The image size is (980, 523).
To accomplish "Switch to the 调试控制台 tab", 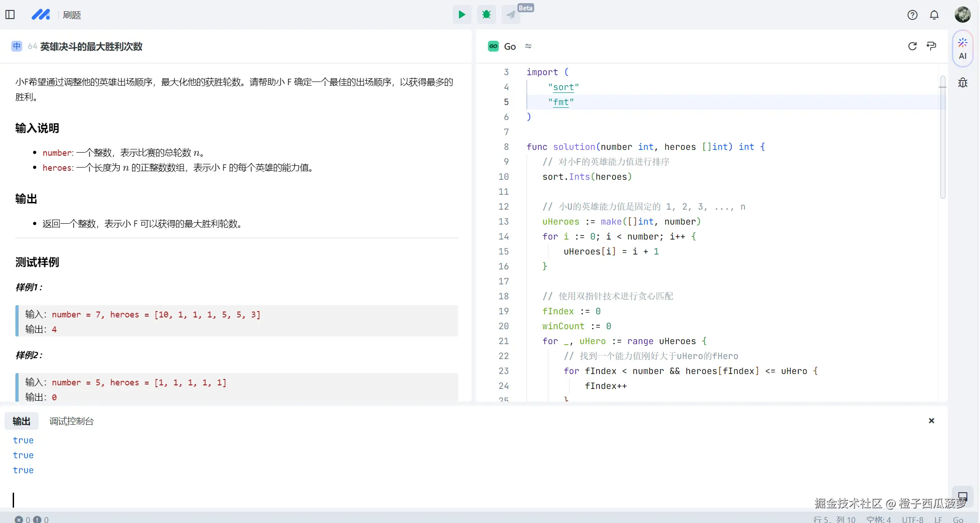I will (x=71, y=421).
